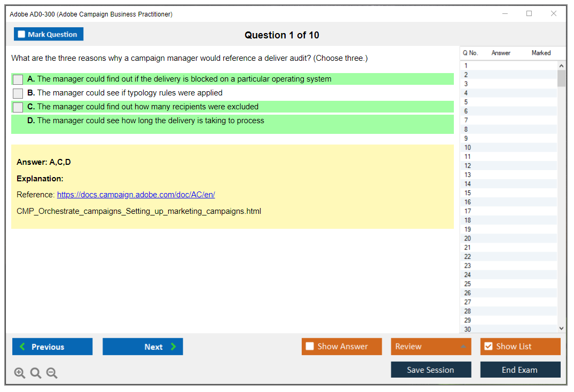Advance to the Next question

coord(143,347)
